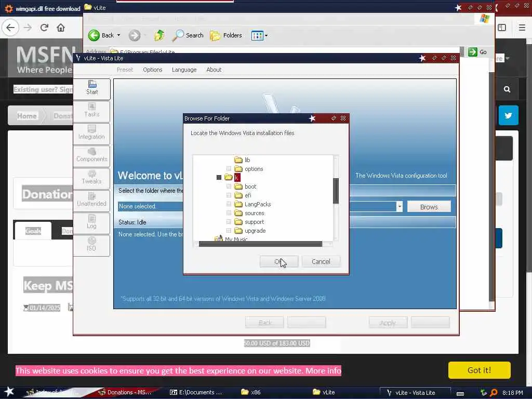Click the folder tree vertical scrollbar thumb
The height and width of the screenshot is (399, 532).
point(336,191)
